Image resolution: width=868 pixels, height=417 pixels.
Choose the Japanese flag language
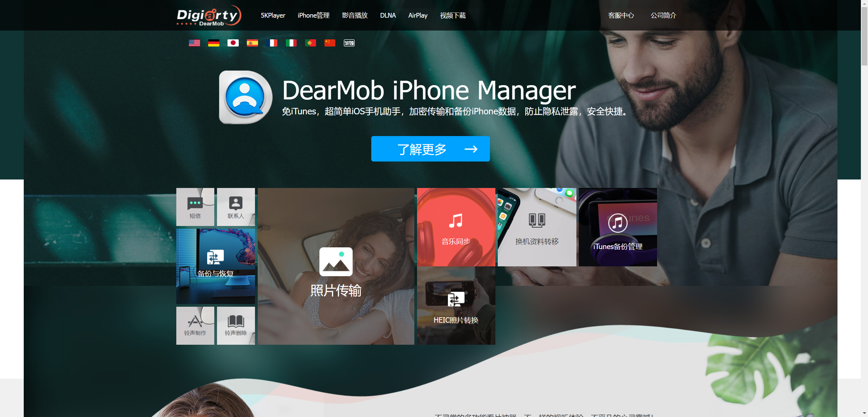233,43
